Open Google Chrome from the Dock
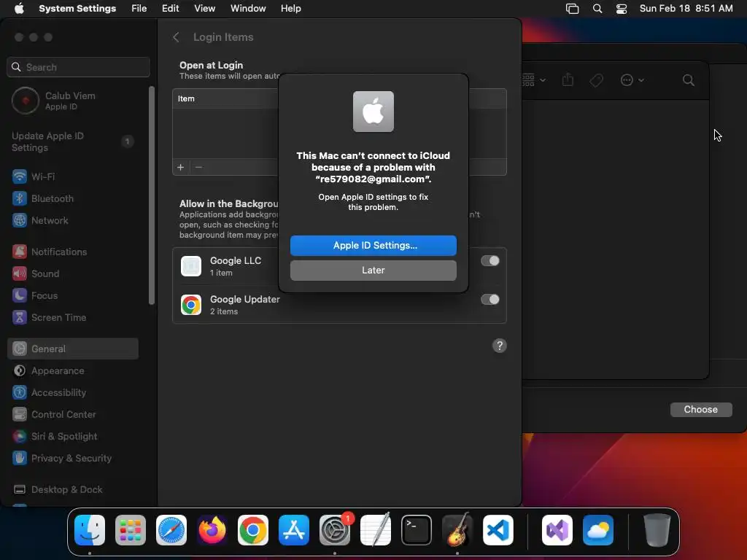747x560 pixels. [253, 530]
